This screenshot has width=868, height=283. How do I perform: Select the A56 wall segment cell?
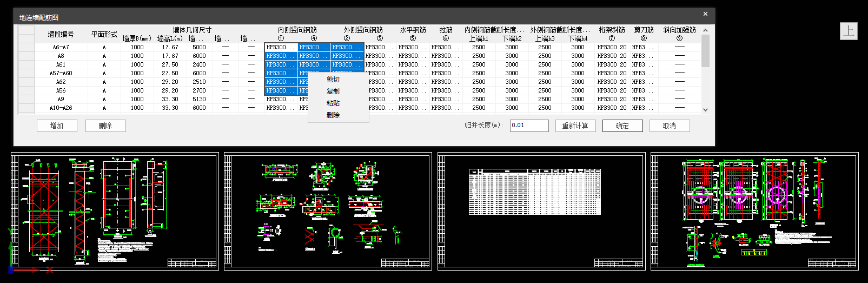[61, 91]
